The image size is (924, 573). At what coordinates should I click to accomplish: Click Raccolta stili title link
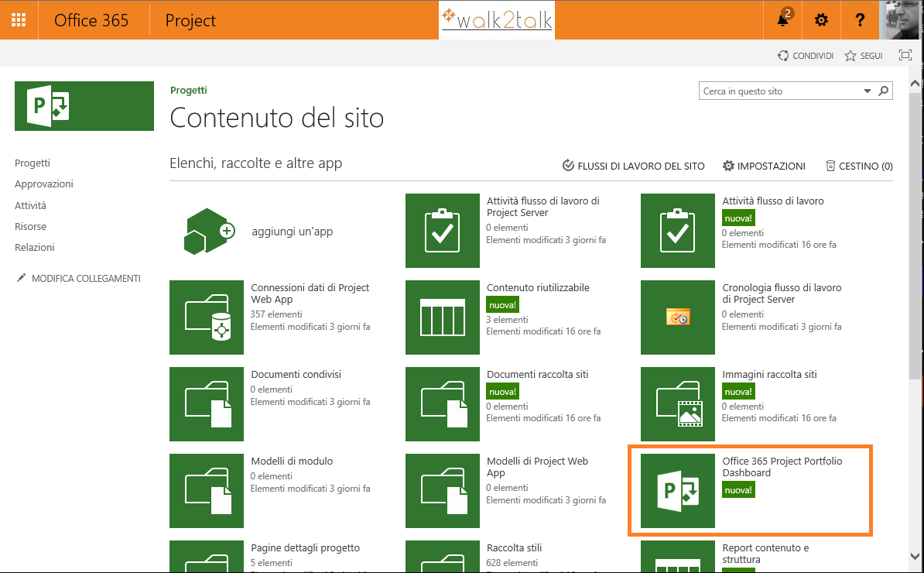click(514, 547)
